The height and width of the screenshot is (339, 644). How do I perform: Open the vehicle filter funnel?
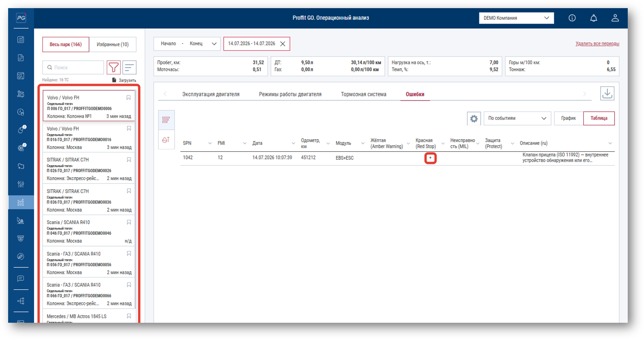(113, 67)
